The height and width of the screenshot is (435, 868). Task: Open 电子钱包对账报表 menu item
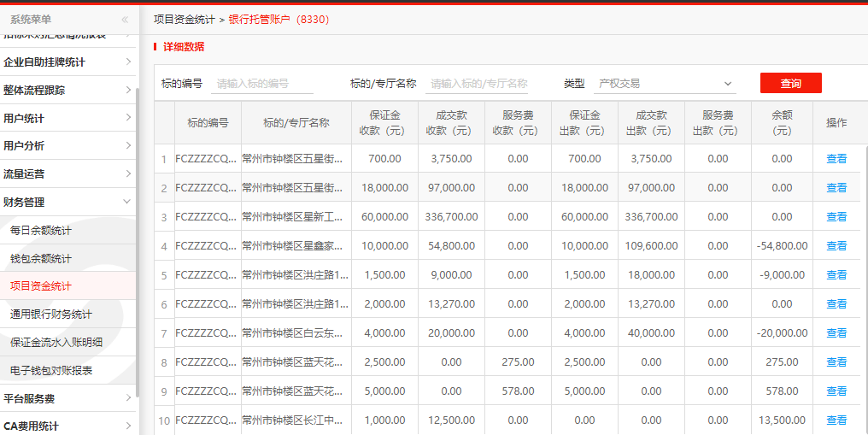tap(51, 370)
